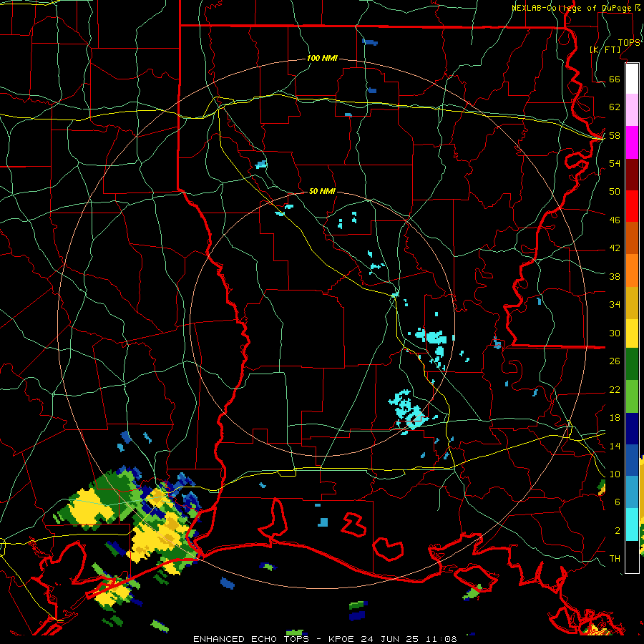The height and width of the screenshot is (644, 644).
Task: Click the 66 value on the legend
Action: [615, 79]
